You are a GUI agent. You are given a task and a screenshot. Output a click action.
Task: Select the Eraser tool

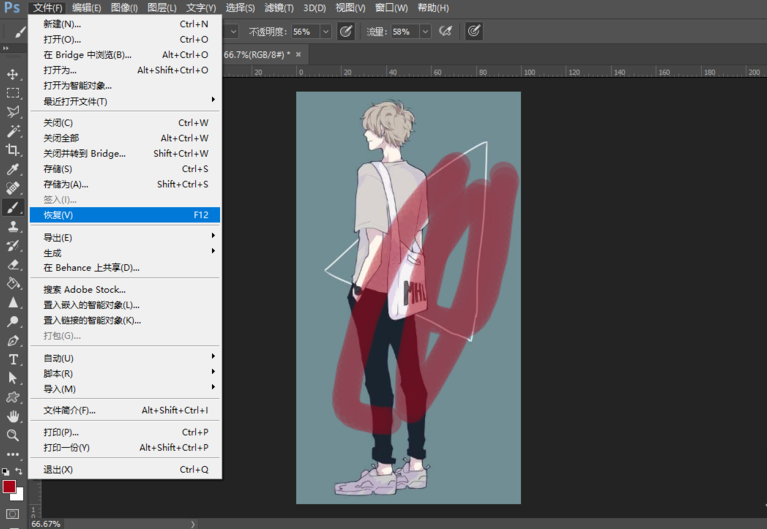point(13,265)
